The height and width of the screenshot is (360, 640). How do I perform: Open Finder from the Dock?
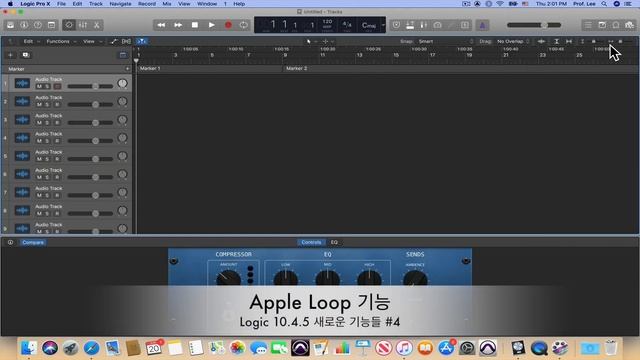point(29,348)
